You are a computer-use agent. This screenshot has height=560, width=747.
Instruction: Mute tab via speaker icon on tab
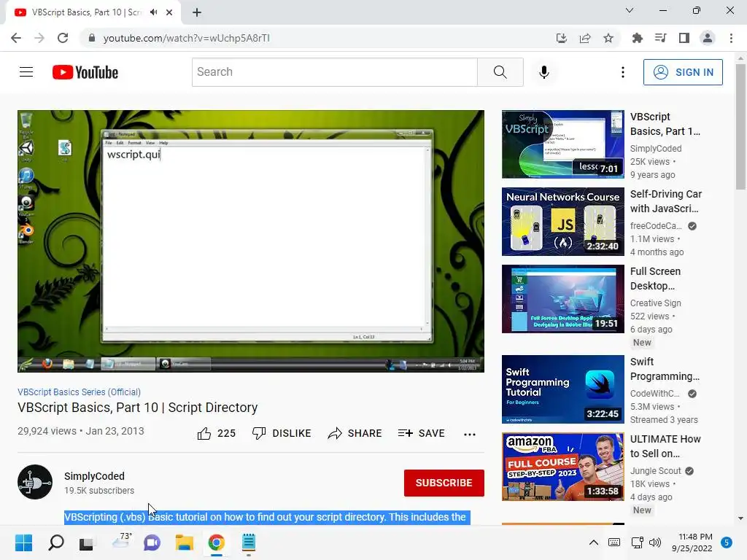coord(153,12)
